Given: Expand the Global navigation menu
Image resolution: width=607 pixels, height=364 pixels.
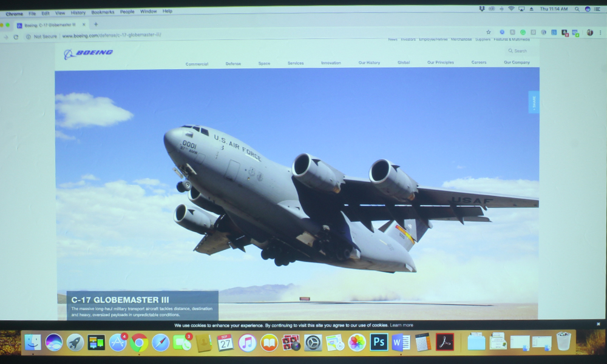Looking at the screenshot, I should pyautogui.click(x=404, y=62).
